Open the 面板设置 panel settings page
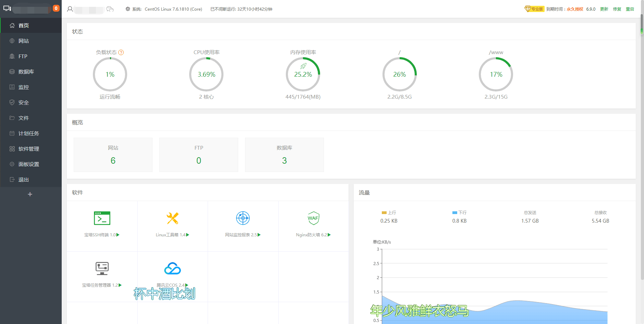The height and width of the screenshot is (324, 644). point(31,164)
